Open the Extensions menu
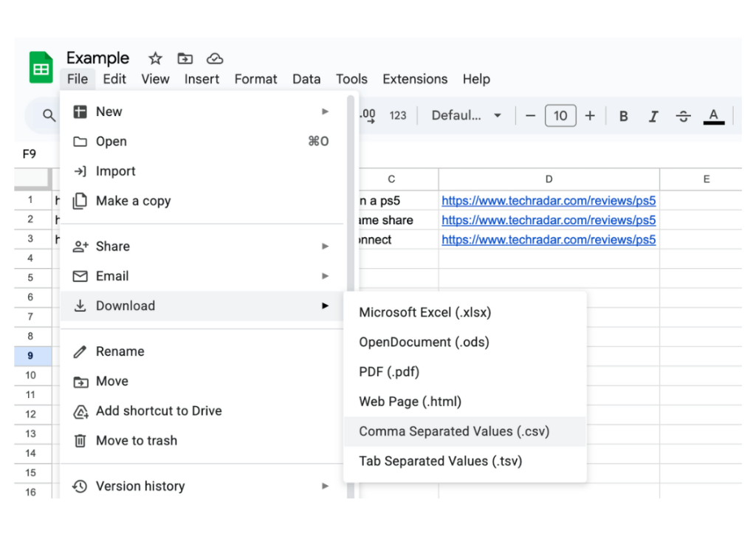The image size is (756, 536). (x=414, y=79)
